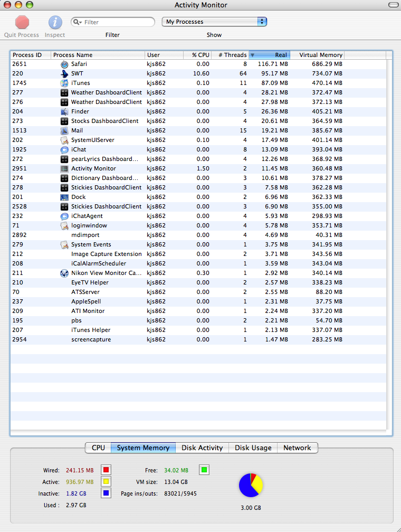Click the 116.71 MB real memory value

273,64
